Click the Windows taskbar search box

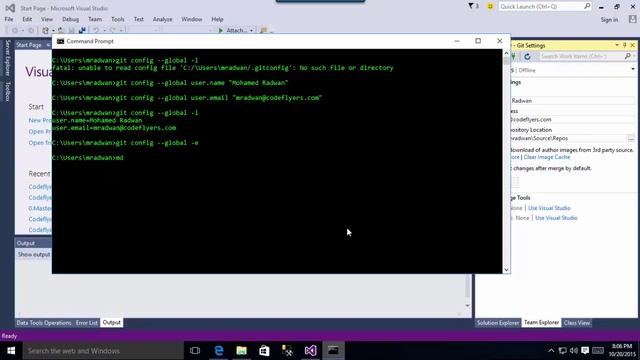103,351
